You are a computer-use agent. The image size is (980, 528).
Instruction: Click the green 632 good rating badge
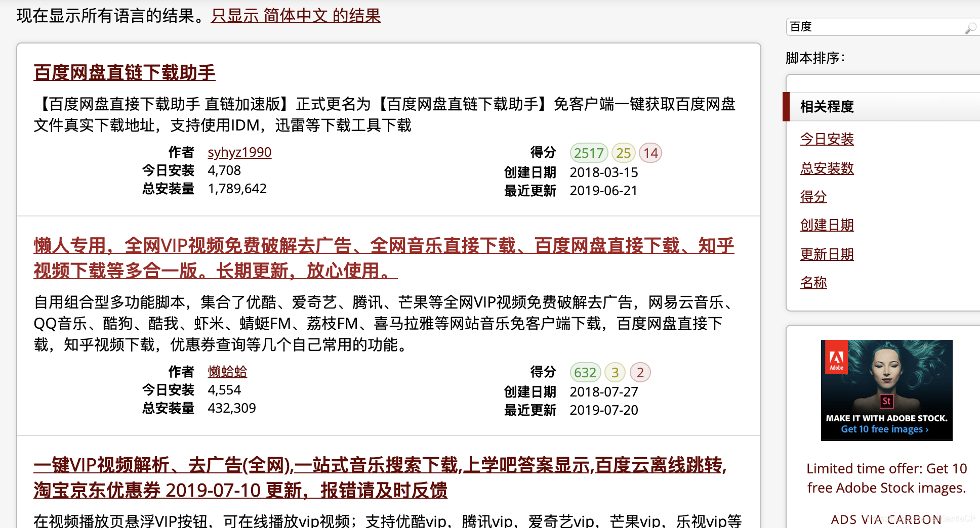click(x=585, y=372)
